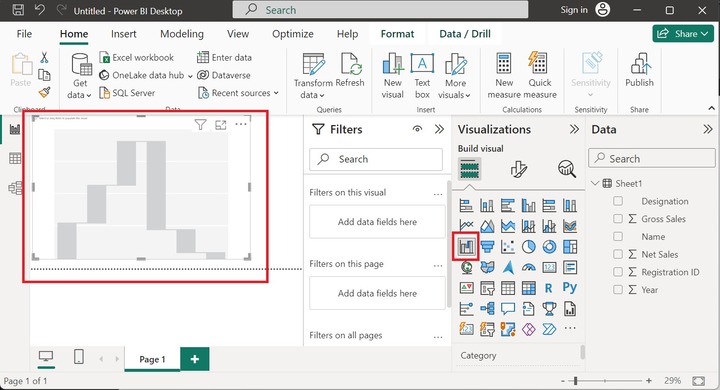Choose the Azure Maps arrow visual

point(508,267)
